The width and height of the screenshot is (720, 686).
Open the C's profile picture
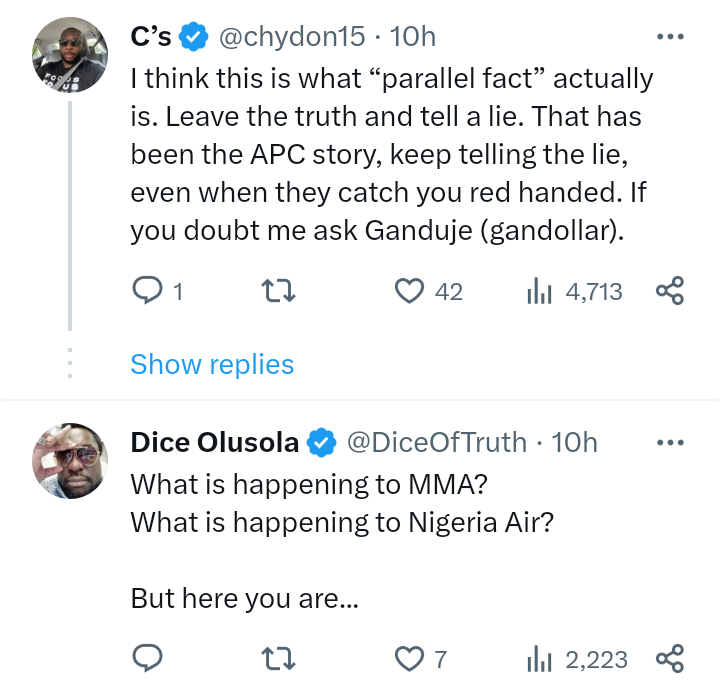(70, 56)
